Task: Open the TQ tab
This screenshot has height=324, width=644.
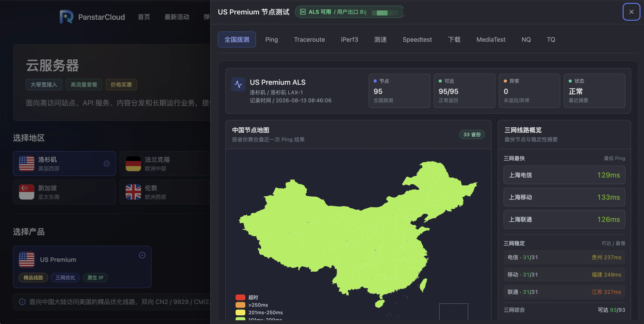Action: (551, 40)
